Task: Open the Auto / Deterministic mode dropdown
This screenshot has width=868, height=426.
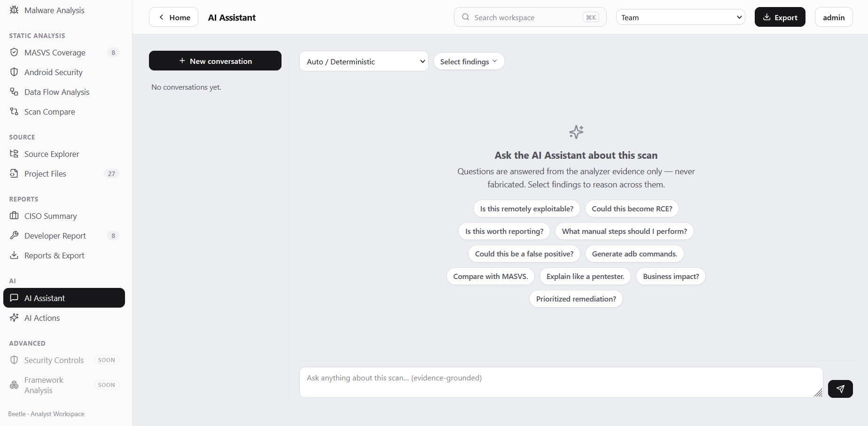Action: tap(364, 61)
